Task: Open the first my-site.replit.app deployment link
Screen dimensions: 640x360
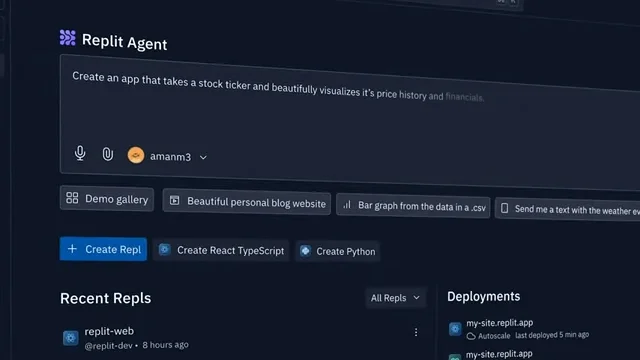Action: click(x=500, y=323)
